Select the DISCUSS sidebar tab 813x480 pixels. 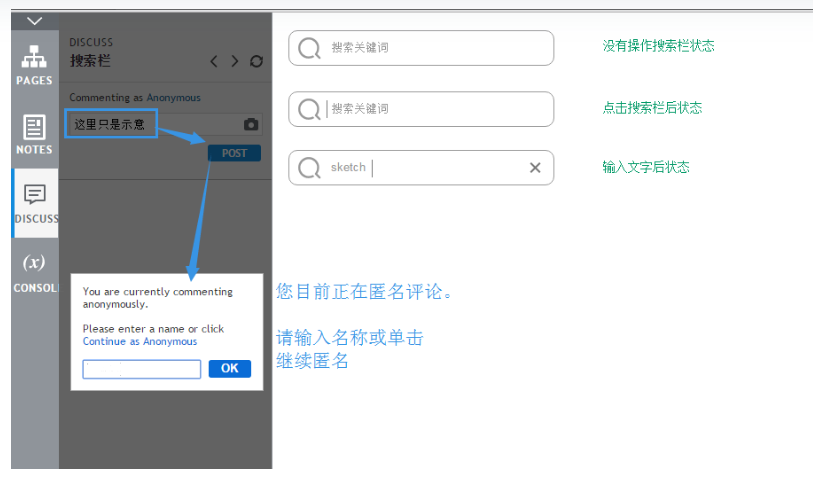tap(35, 203)
